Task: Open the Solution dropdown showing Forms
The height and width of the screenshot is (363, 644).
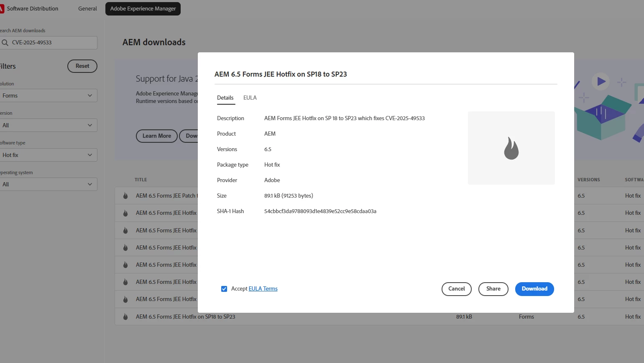Action: (x=48, y=95)
